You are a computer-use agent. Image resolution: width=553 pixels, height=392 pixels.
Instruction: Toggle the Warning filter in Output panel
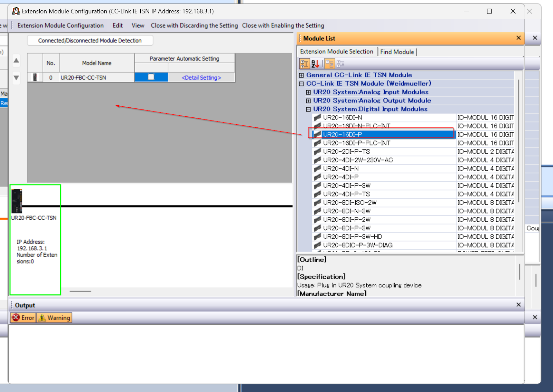pos(54,318)
